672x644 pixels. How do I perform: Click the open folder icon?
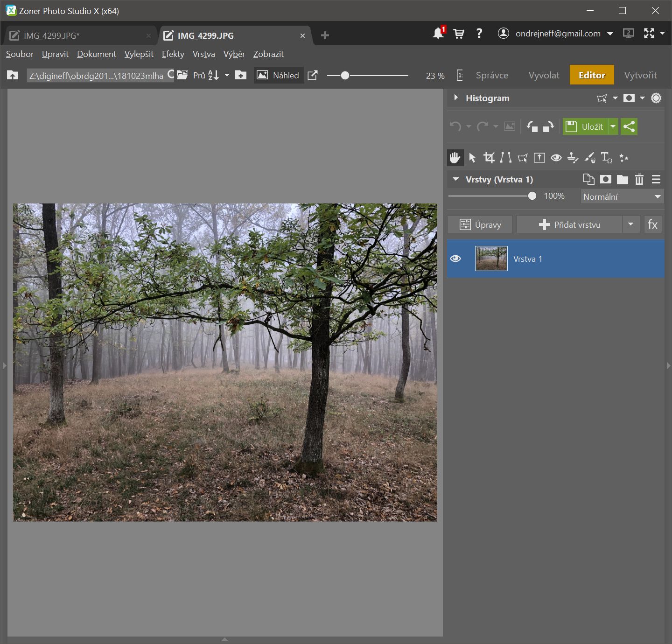coord(182,75)
